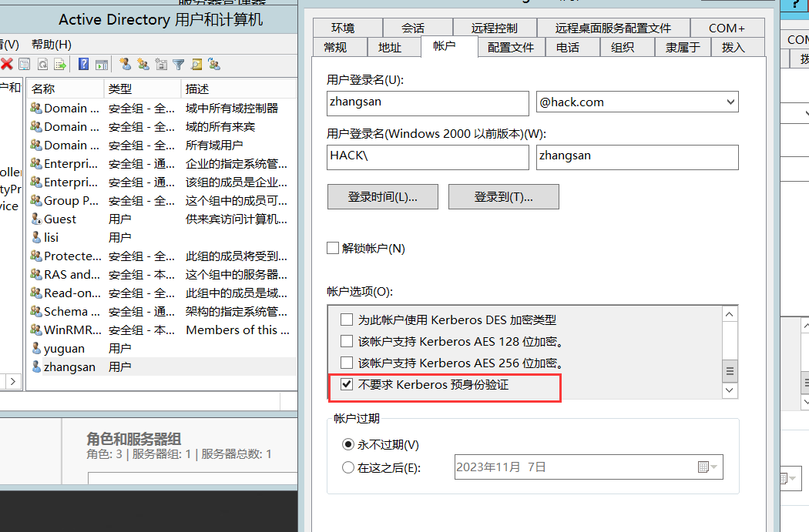
Task: Click the blue Help question mark icon
Action: click(x=83, y=65)
